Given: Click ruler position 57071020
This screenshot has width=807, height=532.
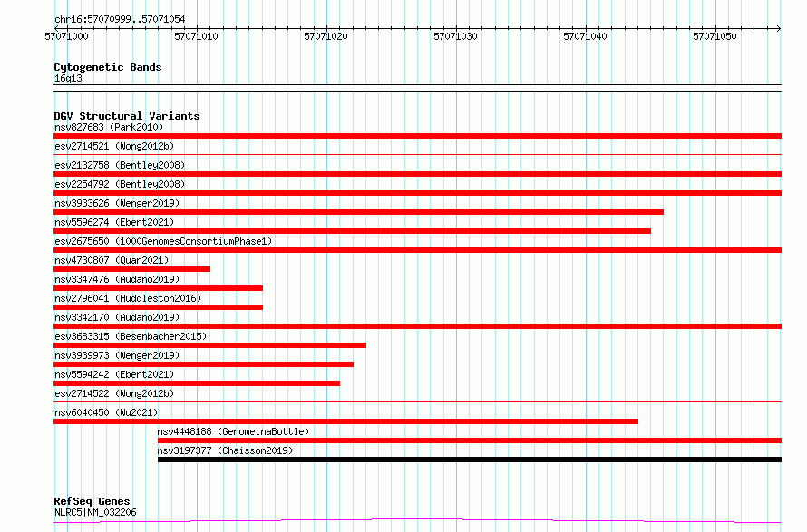Looking at the screenshot, I should 326,36.
